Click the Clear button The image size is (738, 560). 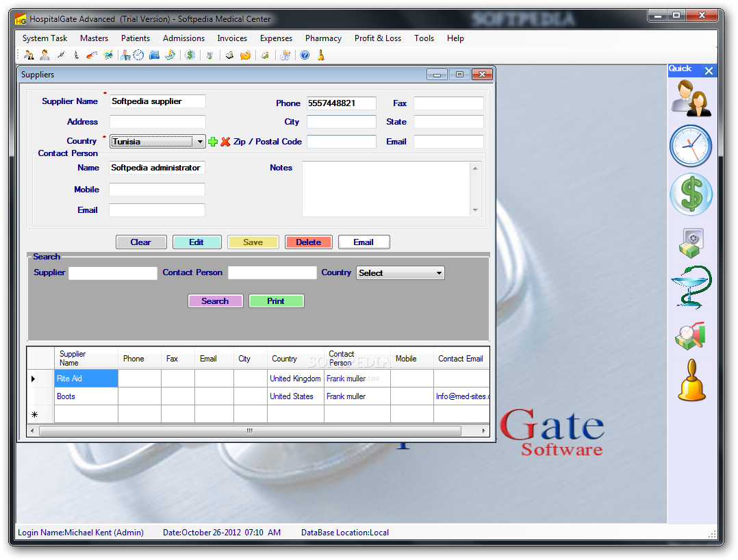[141, 242]
